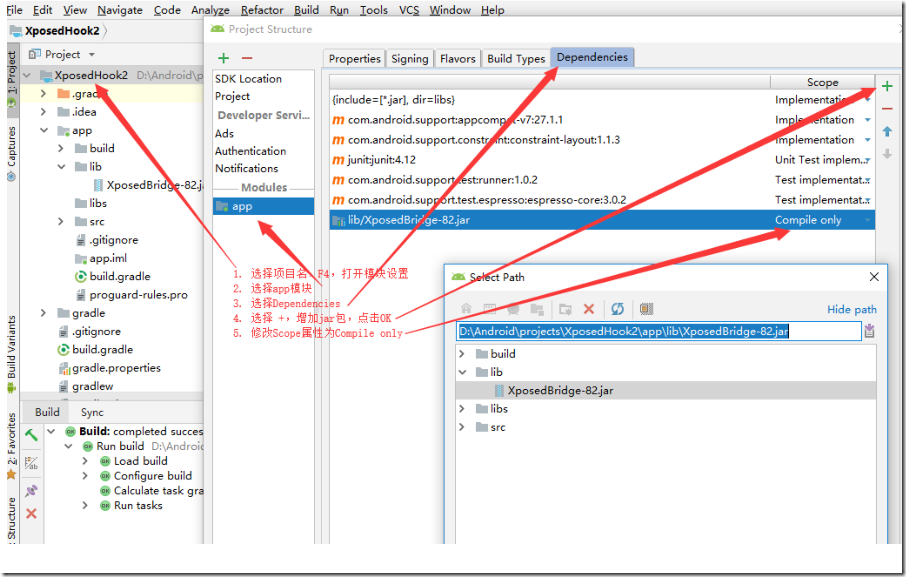Move dependency down with gray arrow
906x577 pixels.
click(x=887, y=154)
